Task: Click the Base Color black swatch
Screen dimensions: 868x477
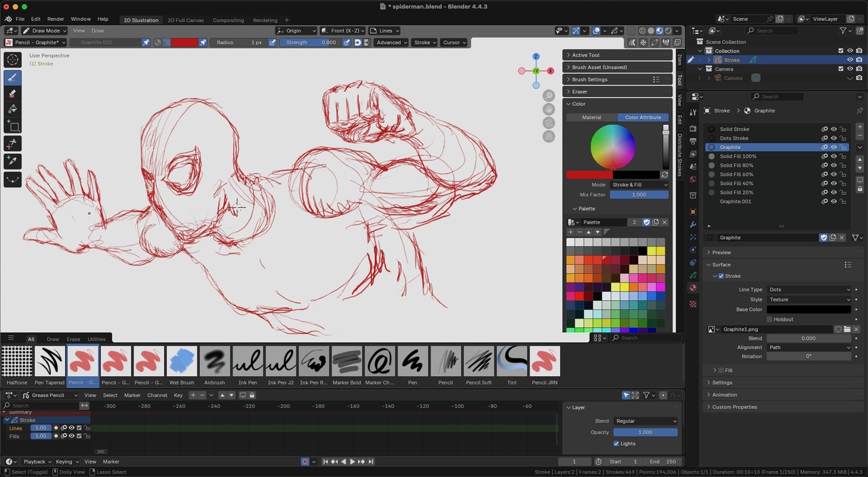Action: 808,310
